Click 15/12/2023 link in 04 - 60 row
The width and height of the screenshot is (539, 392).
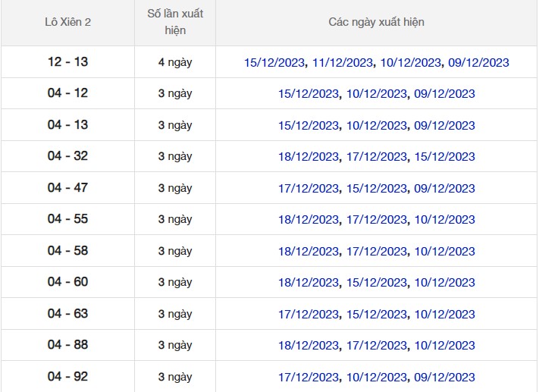pyautogui.click(x=377, y=283)
